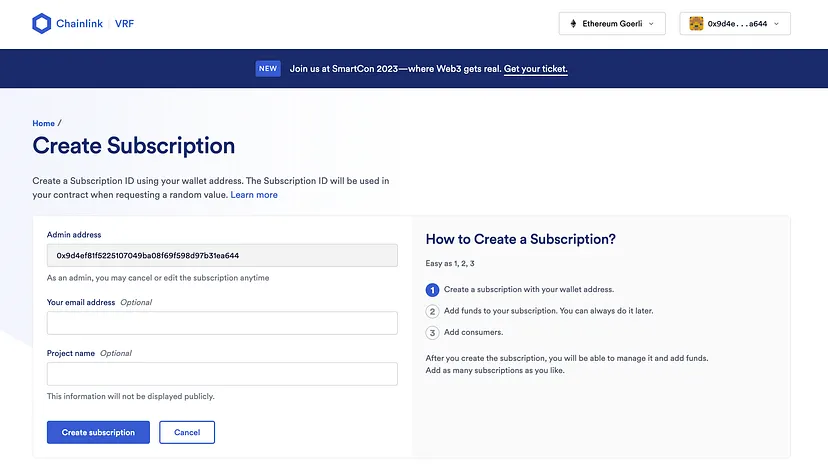Click the NEW badge in banner

coord(267,69)
